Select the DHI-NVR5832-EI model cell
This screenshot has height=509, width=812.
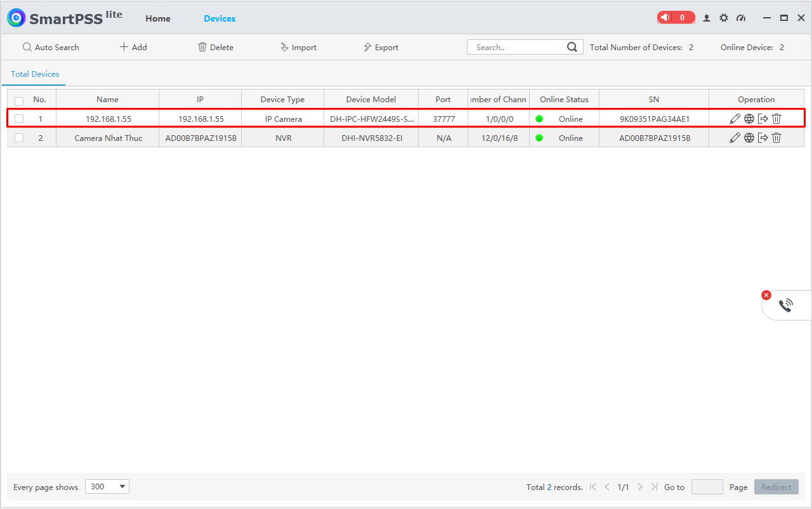tap(371, 138)
